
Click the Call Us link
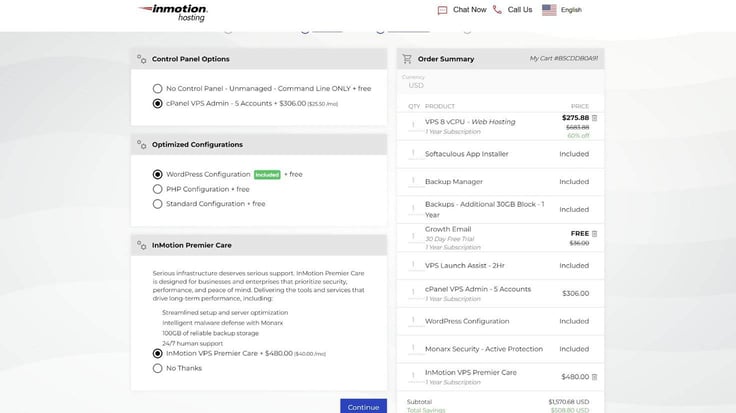click(x=520, y=10)
